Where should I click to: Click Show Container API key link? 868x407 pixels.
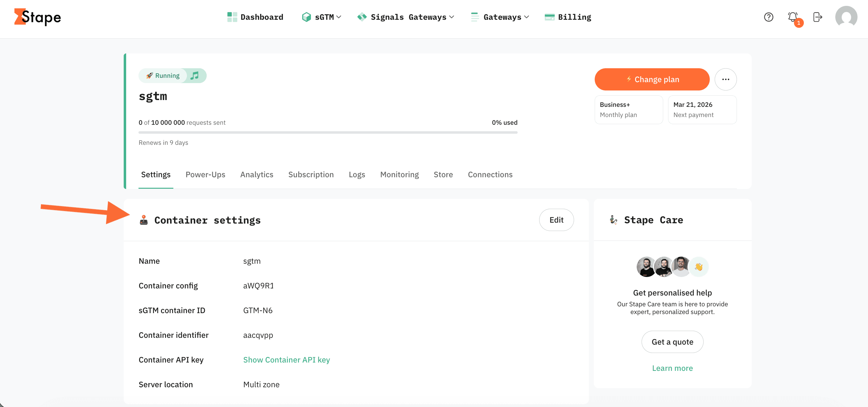287,360
